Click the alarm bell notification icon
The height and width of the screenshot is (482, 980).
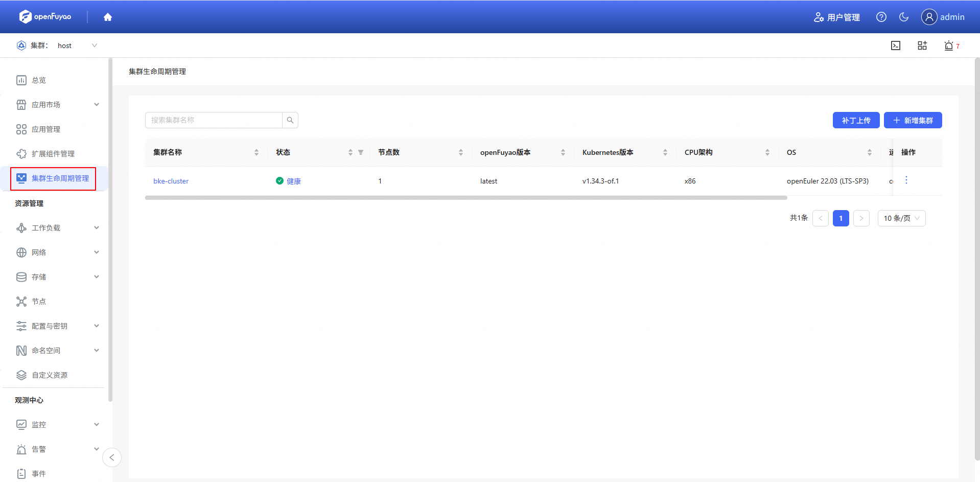pyautogui.click(x=948, y=45)
